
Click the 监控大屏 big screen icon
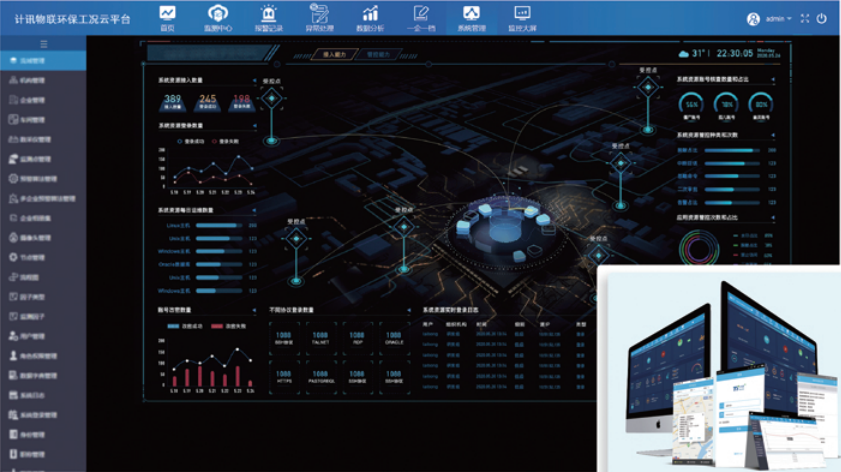(x=521, y=16)
